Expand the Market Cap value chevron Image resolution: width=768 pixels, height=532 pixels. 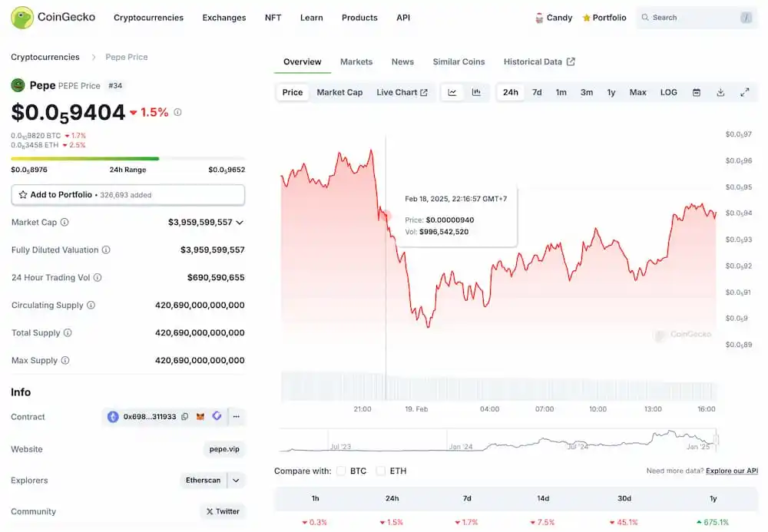pos(240,223)
